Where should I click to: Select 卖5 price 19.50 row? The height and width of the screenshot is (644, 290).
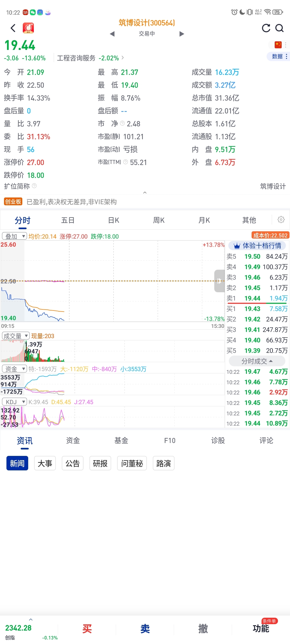257,257
